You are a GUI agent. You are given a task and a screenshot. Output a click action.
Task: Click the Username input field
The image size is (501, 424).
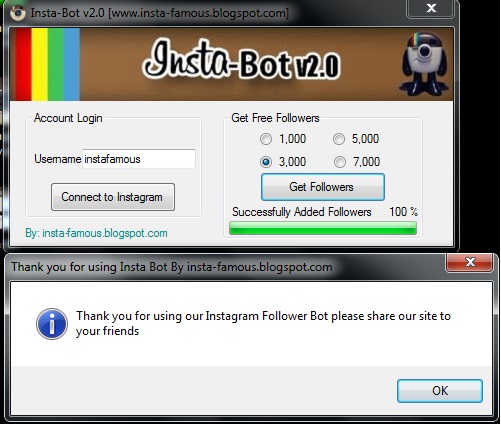coord(139,159)
